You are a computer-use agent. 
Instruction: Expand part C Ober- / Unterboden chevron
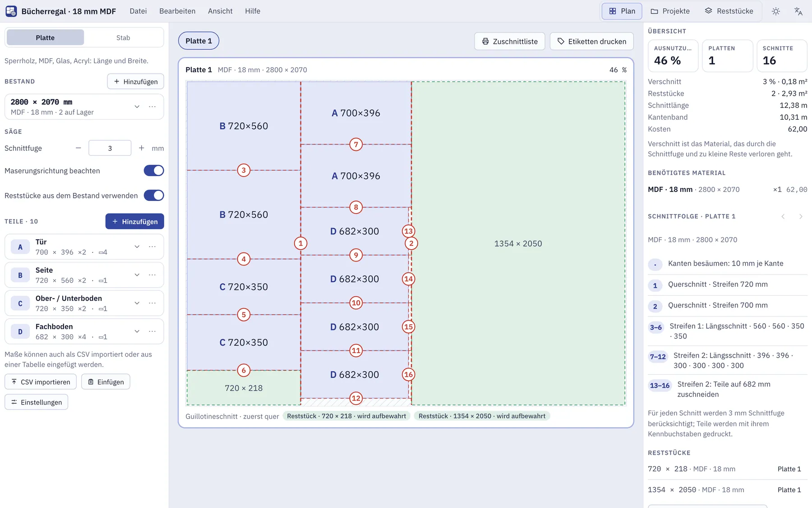(137, 303)
